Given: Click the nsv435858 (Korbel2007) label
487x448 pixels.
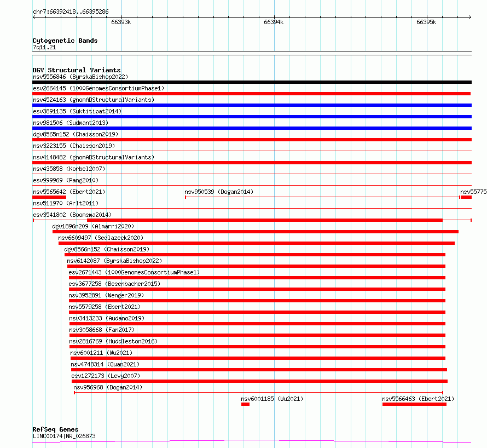Looking at the screenshot, I should pos(69,169).
